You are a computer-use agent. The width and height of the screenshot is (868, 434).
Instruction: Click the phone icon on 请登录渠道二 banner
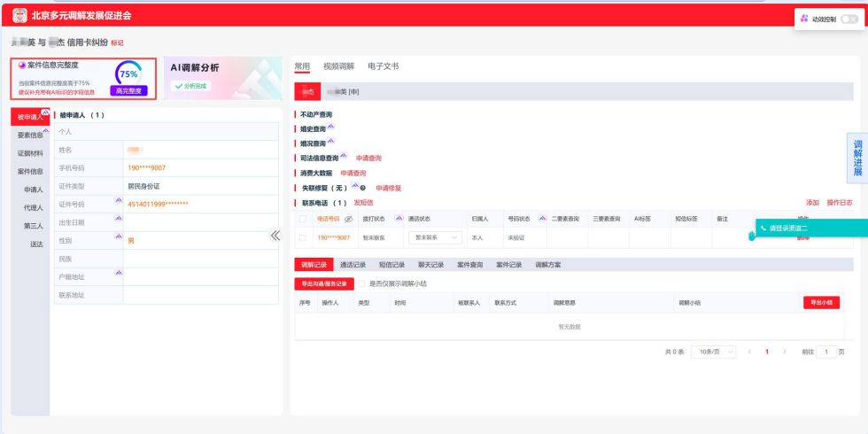(763, 229)
